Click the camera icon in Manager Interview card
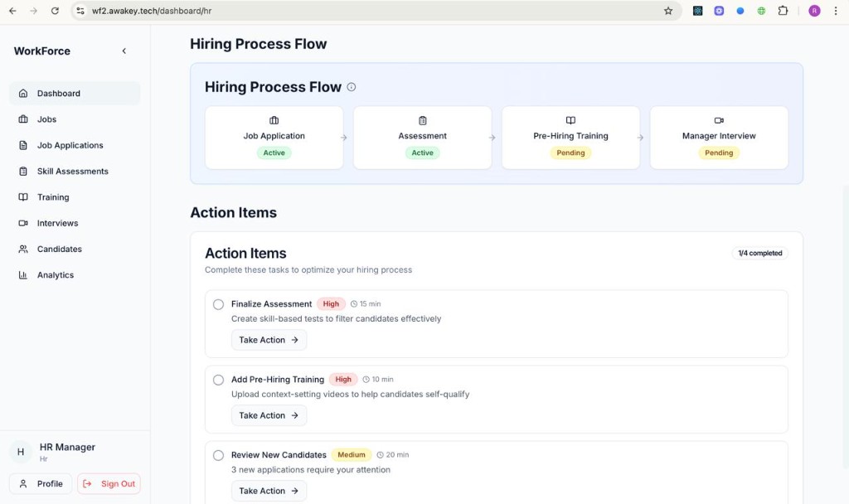Image resolution: width=849 pixels, height=504 pixels. [x=719, y=120]
